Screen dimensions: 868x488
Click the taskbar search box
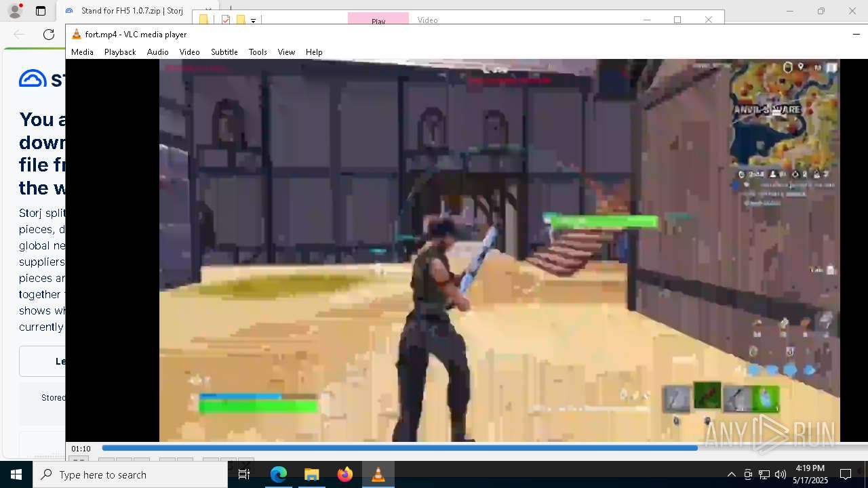pyautogui.click(x=130, y=474)
